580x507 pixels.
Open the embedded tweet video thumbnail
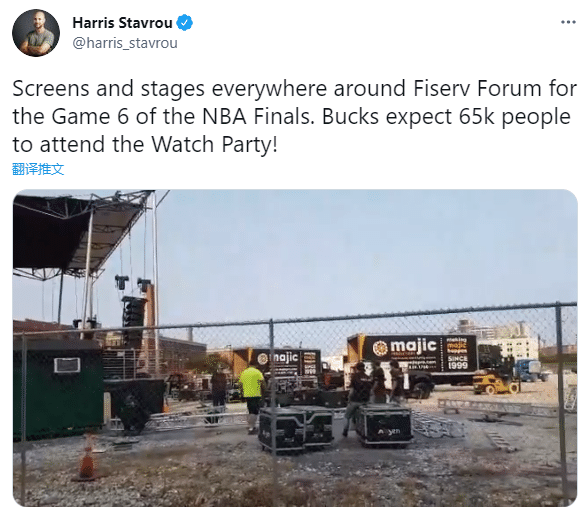click(295, 348)
